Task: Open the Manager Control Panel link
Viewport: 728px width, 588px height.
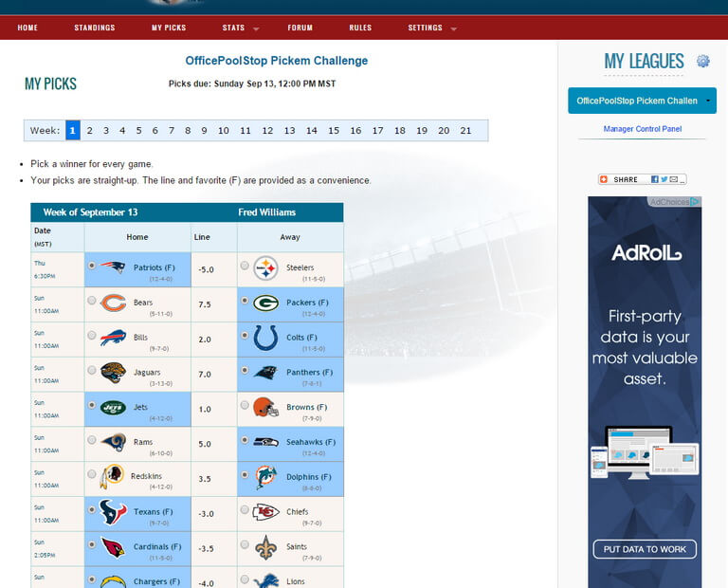Action: [x=643, y=129]
